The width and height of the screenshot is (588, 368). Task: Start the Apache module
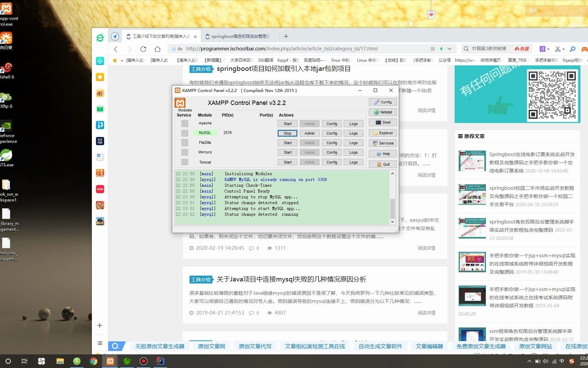click(x=288, y=124)
